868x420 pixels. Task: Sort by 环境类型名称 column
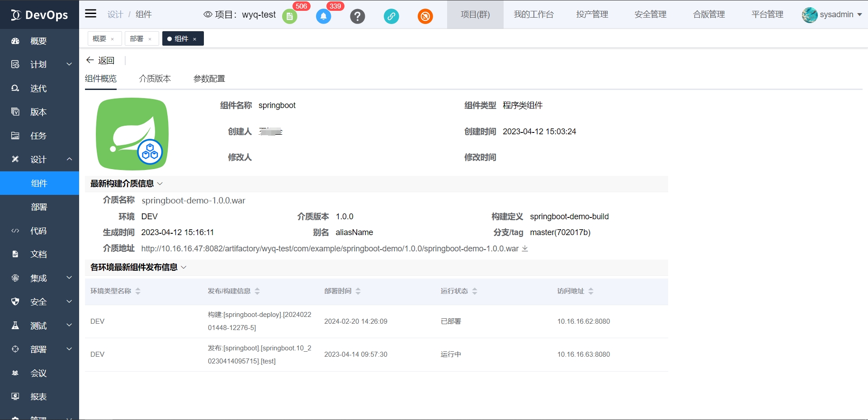coord(138,291)
